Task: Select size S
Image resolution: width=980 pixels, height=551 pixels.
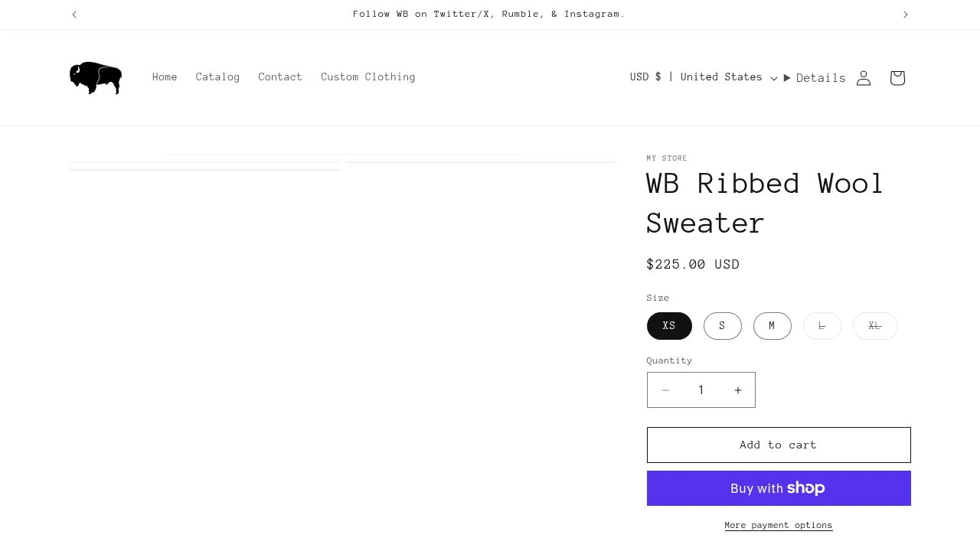Action: [x=722, y=325]
